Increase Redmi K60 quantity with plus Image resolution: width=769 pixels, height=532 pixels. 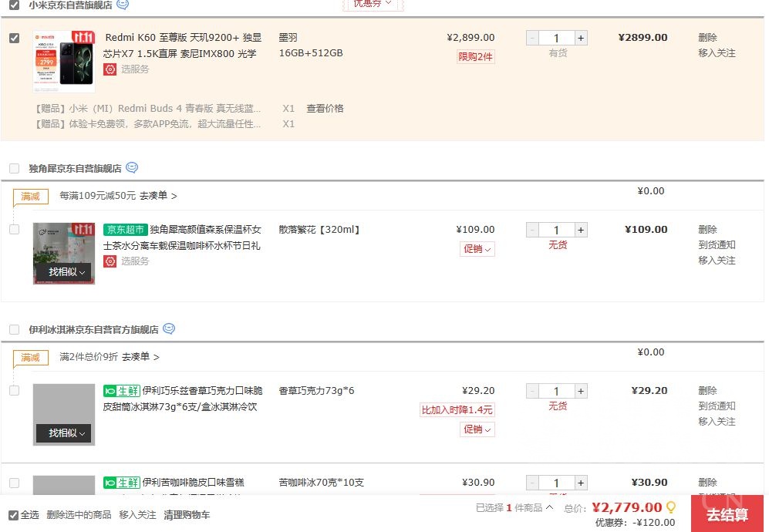[x=581, y=38]
